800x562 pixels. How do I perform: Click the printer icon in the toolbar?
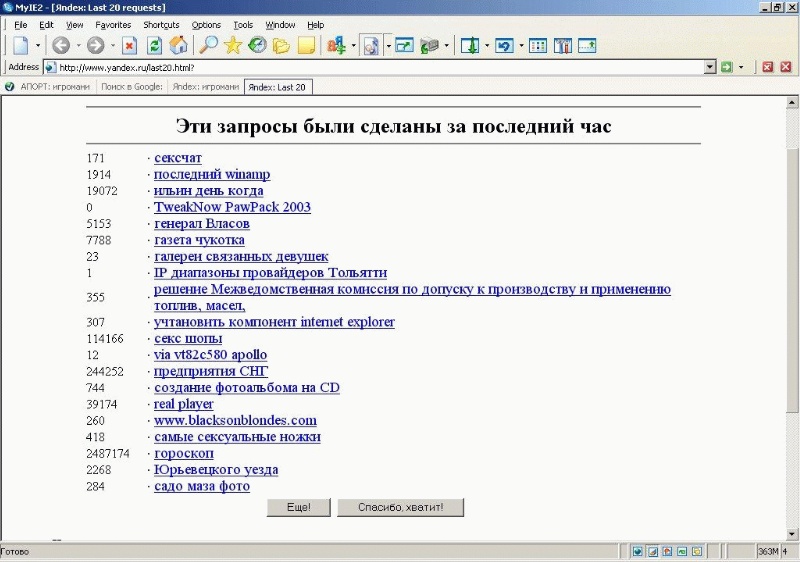pyautogui.click(x=429, y=46)
